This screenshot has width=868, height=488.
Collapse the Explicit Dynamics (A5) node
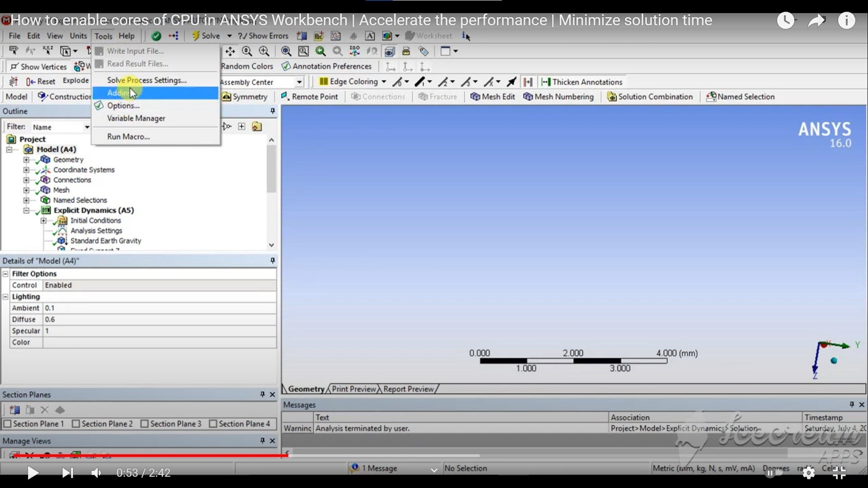pyautogui.click(x=26, y=211)
